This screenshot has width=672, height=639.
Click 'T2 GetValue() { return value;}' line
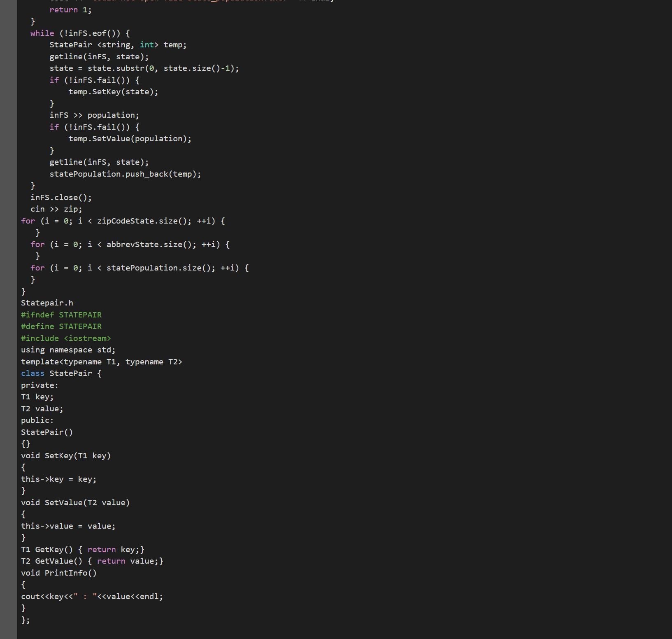[x=92, y=561]
